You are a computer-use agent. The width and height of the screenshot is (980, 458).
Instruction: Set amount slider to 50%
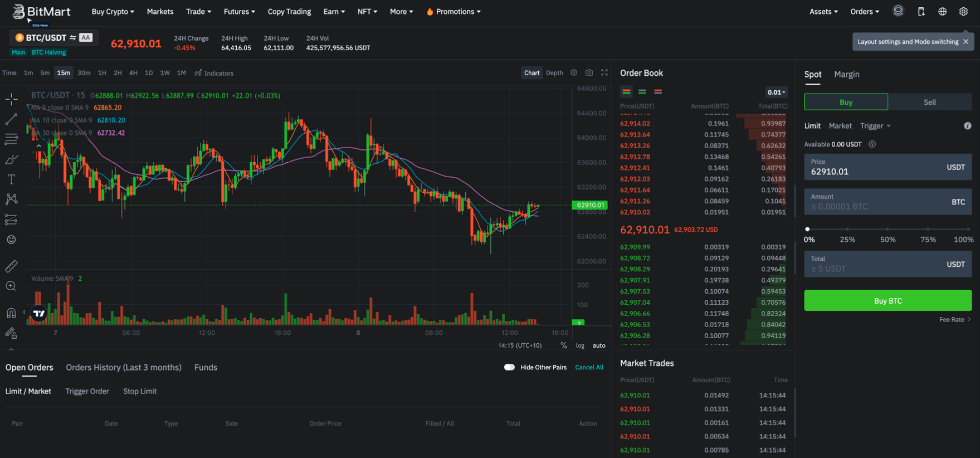[x=888, y=229]
